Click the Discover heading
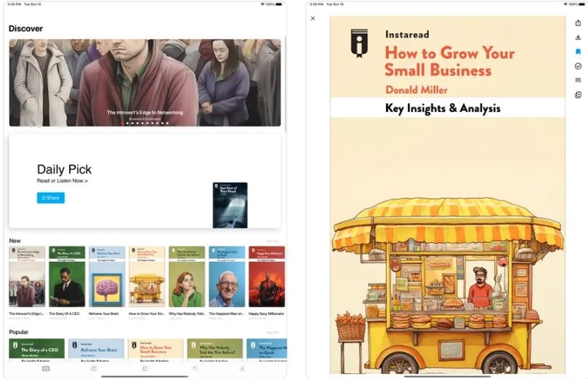588x379 pixels. [x=26, y=29]
